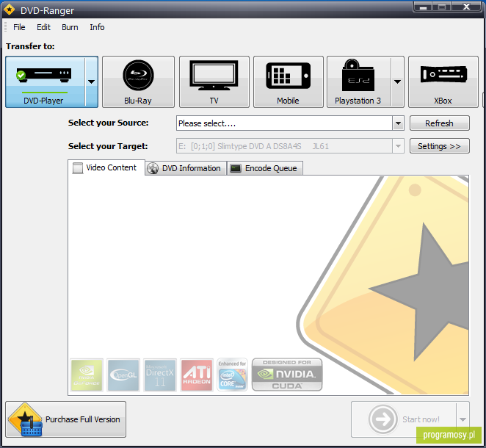The width and height of the screenshot is (486, 448).
Task: Click the Start now! button
Action: 404,419
